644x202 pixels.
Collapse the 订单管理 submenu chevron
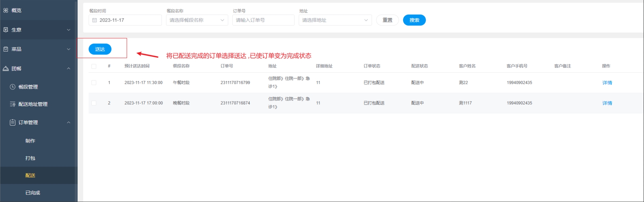coord(69,122)
